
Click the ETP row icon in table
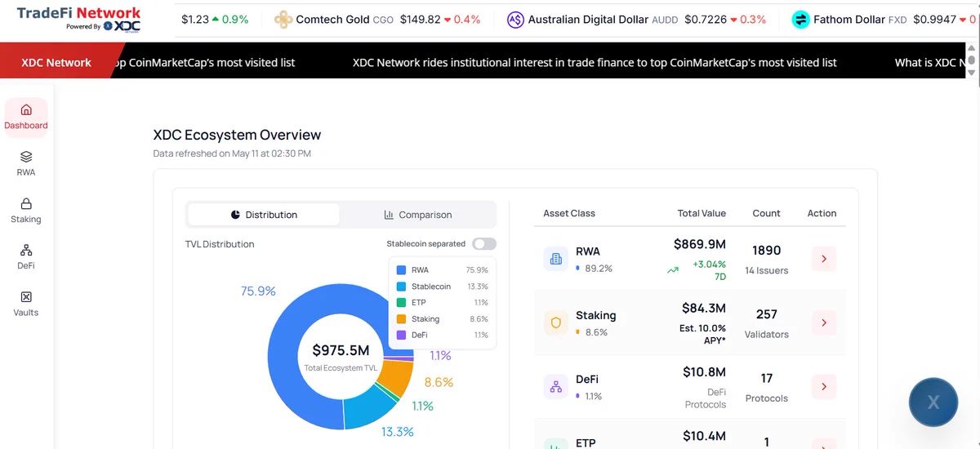[556, 443]
